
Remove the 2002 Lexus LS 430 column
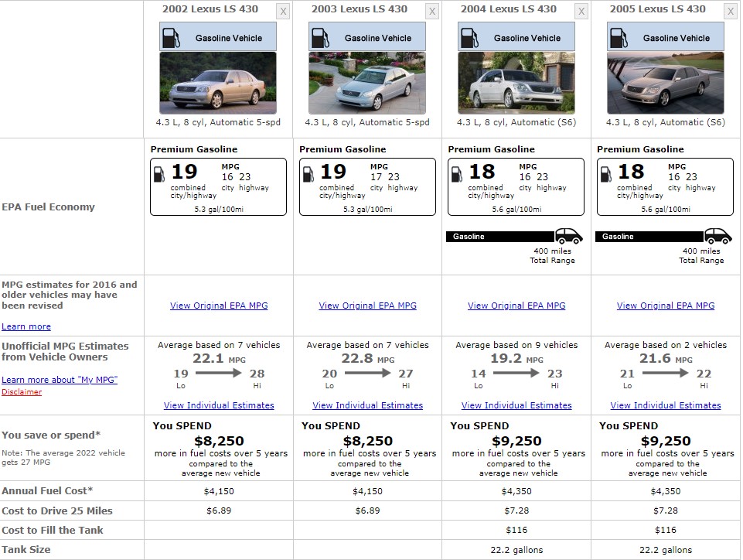[283, 12]
